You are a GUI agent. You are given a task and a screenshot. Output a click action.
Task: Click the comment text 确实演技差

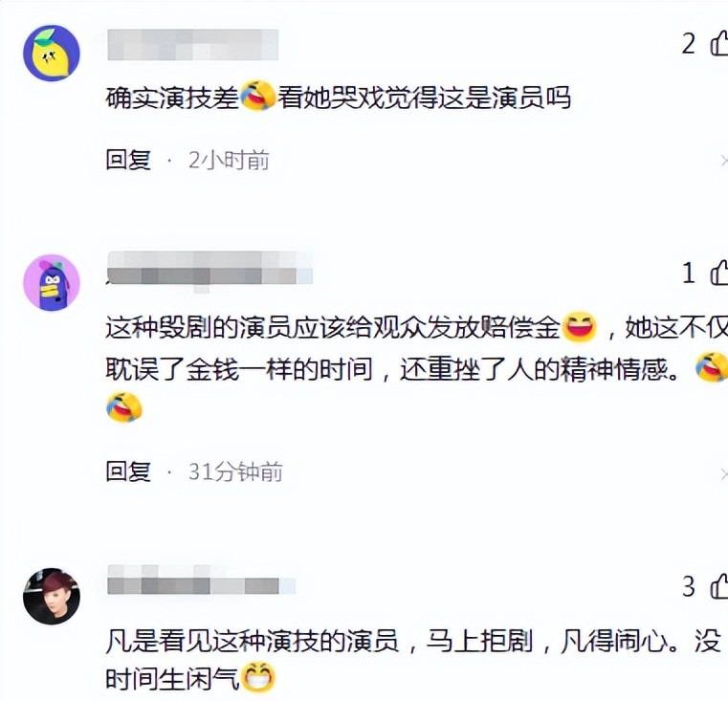pos(172,98)
